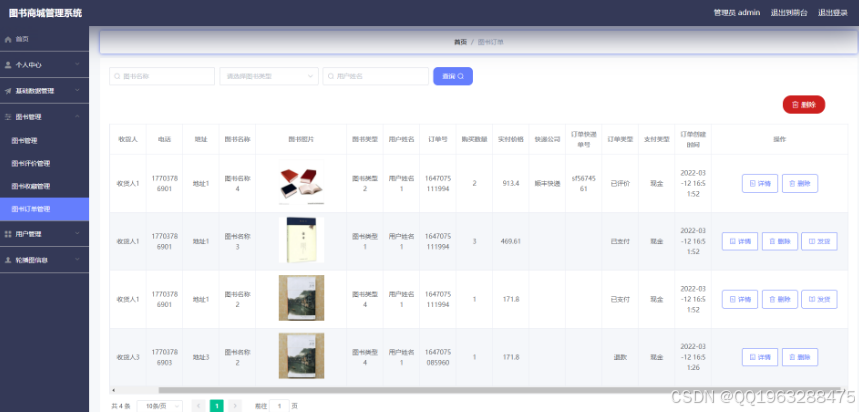Click 退出登录 in the header
Viewport: 859px width, 412px height.
pyautogui.click(x=833, y=13)
